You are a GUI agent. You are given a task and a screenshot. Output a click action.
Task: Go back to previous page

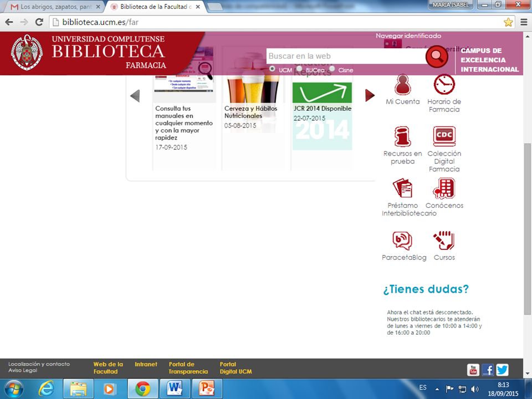[x=9, y=22]
